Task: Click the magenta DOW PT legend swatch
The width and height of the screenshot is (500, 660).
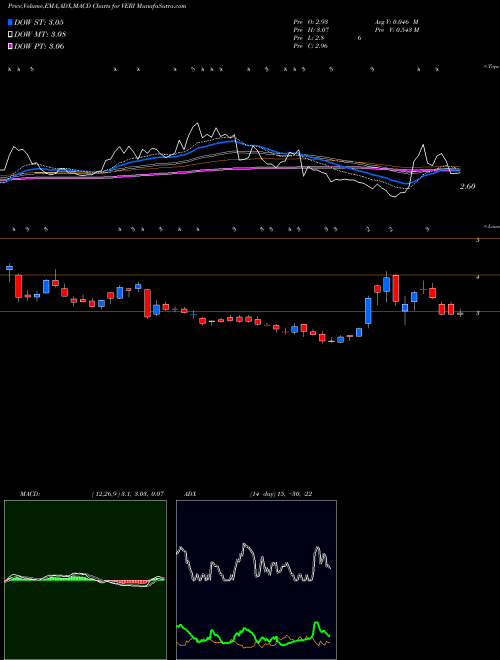Action: [11, 47]
